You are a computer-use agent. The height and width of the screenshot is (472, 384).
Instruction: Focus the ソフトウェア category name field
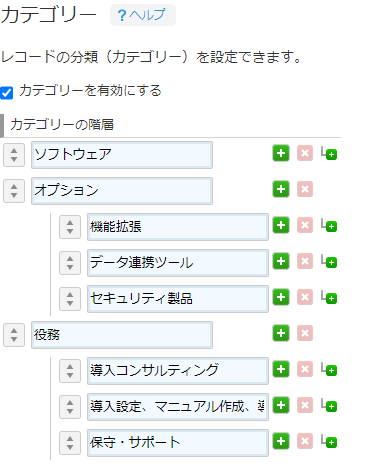(x=122, y=155)
